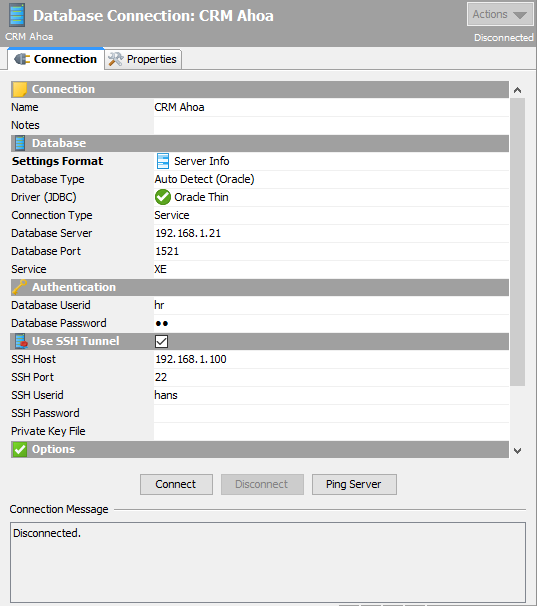
Task: Click the Connection Type label
Action: (52, 215)
